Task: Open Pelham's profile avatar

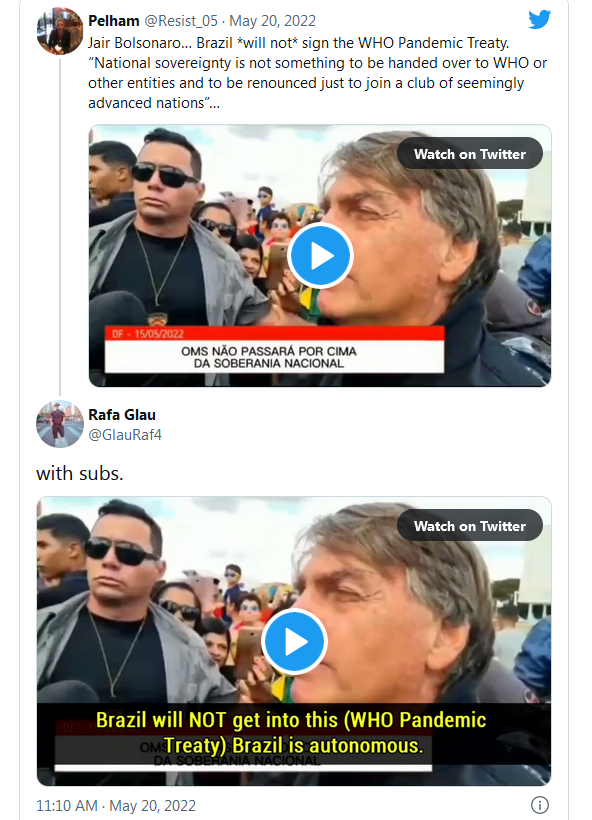Action: pos(59,31)
